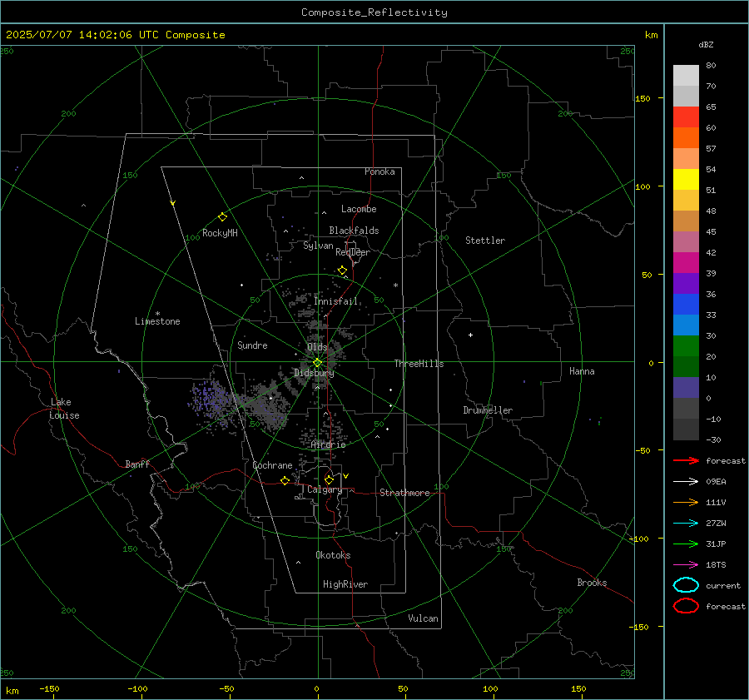Click the red 60-65 dBZ color swatch
Screen dimensions: 749x700
[686, 117]
